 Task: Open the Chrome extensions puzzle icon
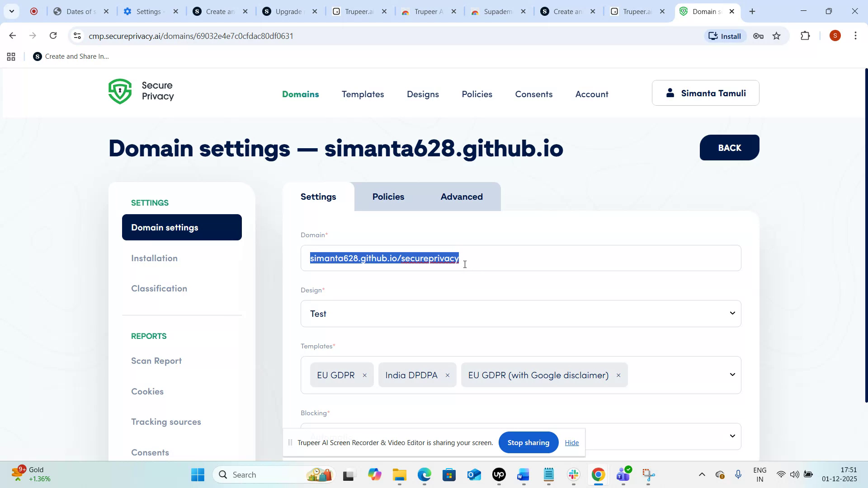806,36
